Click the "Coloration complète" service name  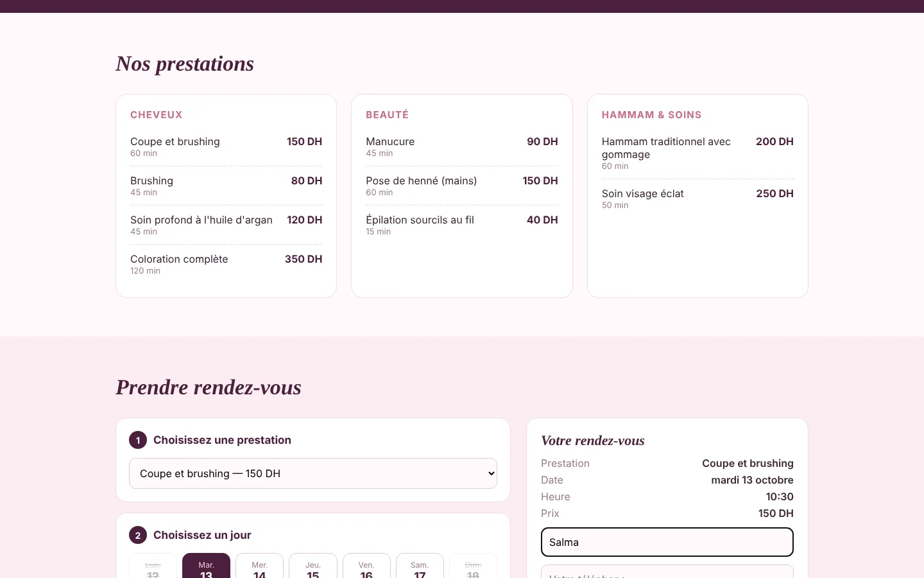coord(179,259)
